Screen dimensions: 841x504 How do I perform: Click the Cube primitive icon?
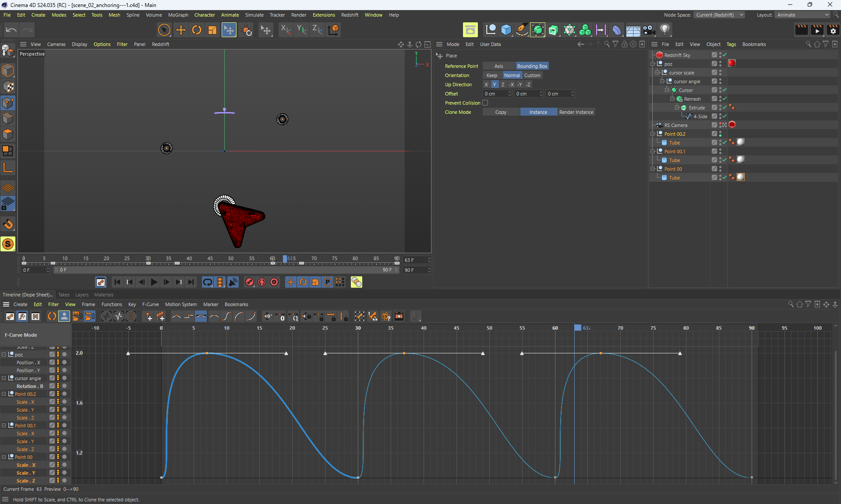pos(506,30)
